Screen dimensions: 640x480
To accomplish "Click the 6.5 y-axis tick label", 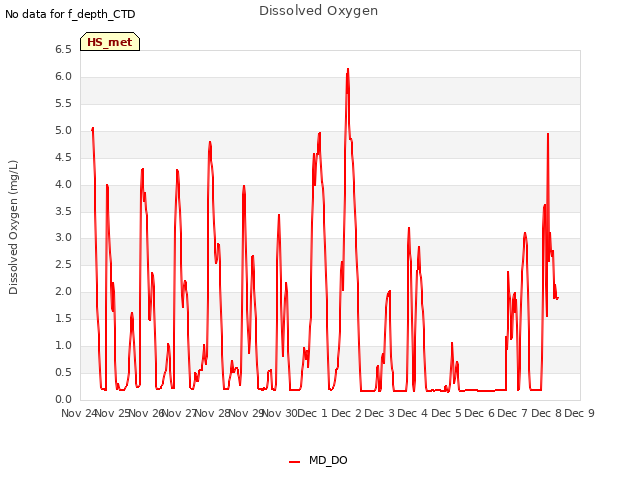I will [63, 50].
